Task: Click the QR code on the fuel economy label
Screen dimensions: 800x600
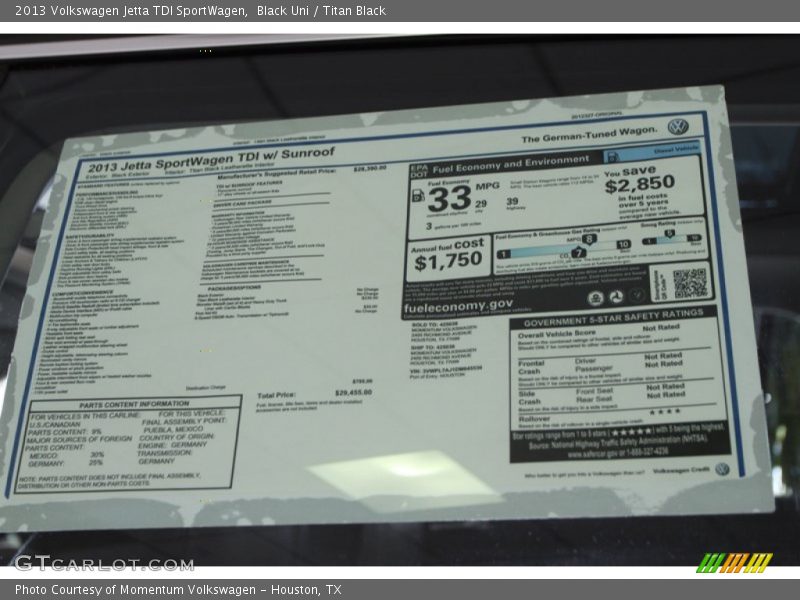Action: 690,283
